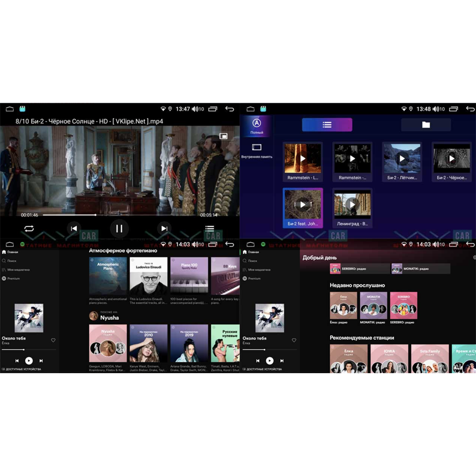Open Доступные устройства in left Spotify
The height and width of the screenshot is (476, 476).
(21, 369)
